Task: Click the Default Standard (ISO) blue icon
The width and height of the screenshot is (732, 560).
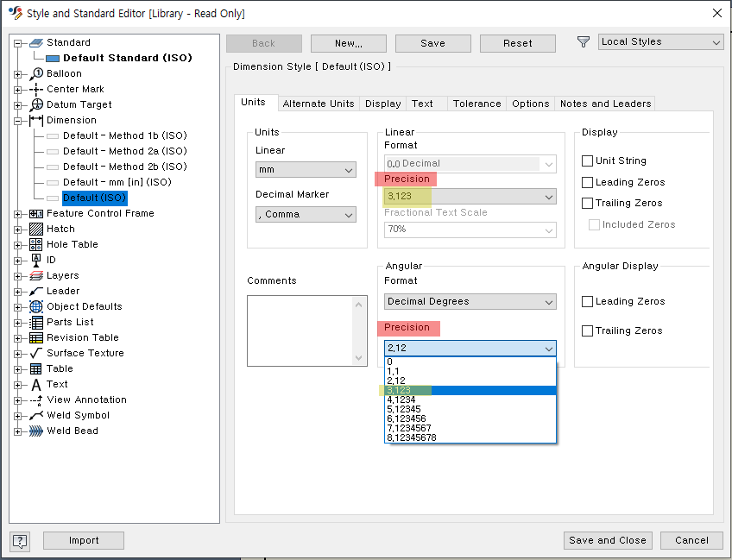Action: pos(53,59)
